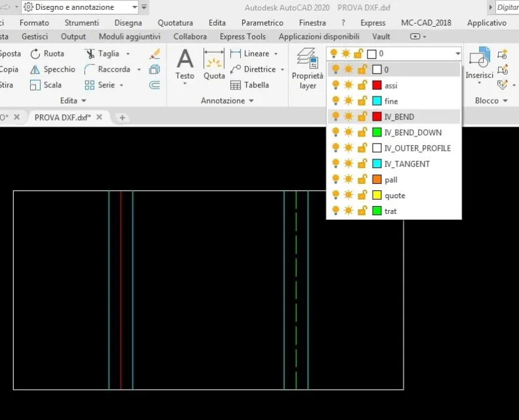This screenshot has height=420, width=519.
Task: Click the Inserisci block icon
Action: [479, 58]
